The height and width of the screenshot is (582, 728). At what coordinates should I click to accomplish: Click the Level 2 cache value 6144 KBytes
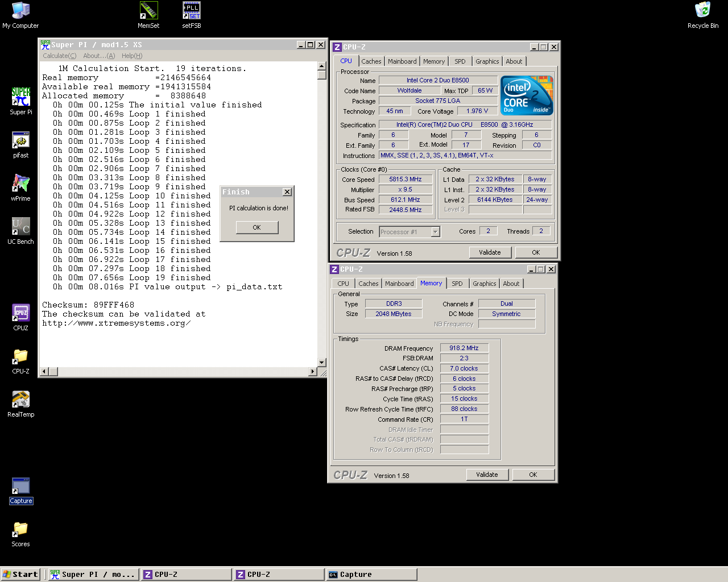[495, 199]
